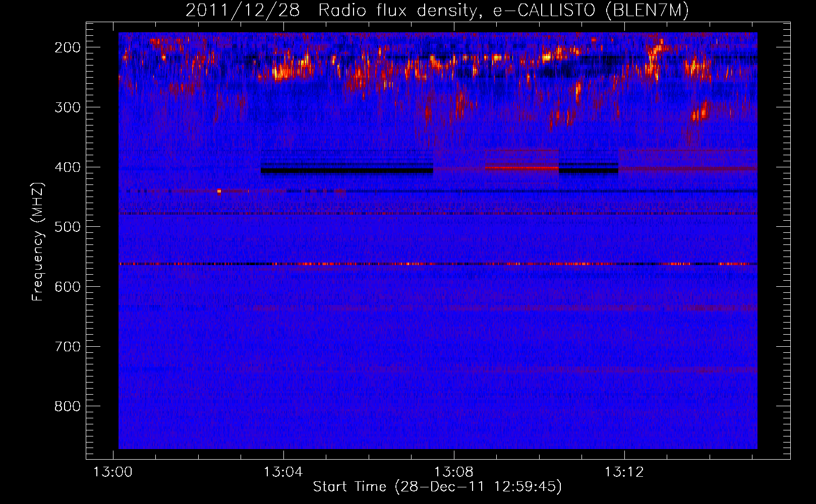Click the 500 frequency tick label
This screenshot has height=504, width=816.
coord(68,227)
